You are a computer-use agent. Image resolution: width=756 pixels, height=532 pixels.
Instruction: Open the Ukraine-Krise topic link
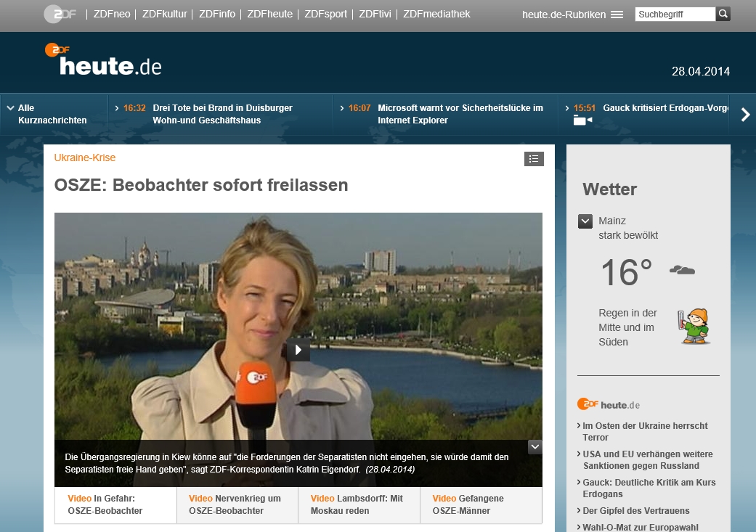tap(85, 157)
